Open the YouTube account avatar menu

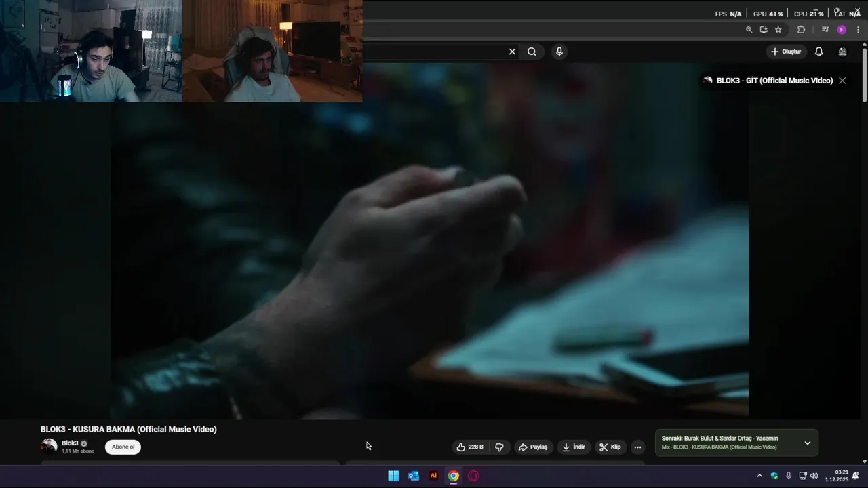842,52
